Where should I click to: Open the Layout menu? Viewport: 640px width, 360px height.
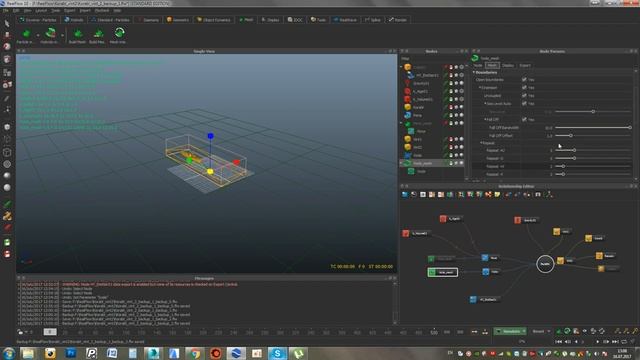[x=41, y=10]
